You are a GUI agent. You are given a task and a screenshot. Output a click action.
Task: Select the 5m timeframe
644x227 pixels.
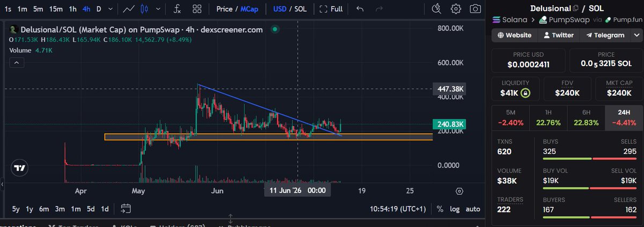pyautogui.click(x=39, y=9)
